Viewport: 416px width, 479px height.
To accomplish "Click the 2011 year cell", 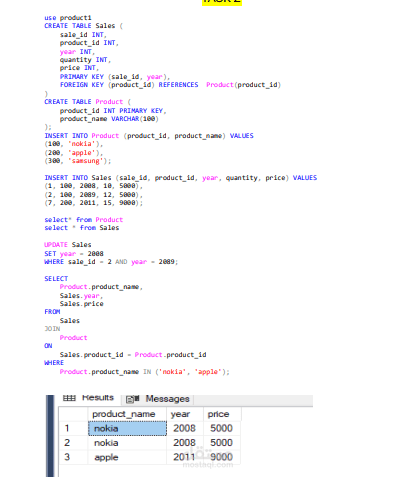I will coord(185,457).
